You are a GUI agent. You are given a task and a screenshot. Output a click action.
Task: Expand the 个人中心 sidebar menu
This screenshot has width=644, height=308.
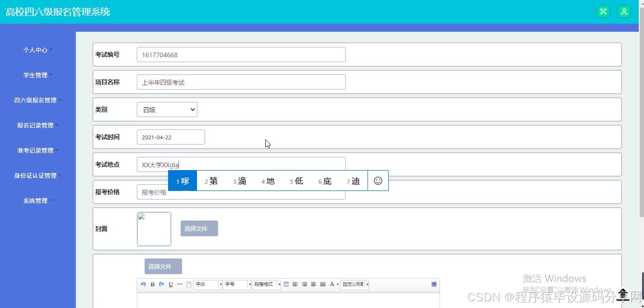click(x=38, y=50)
